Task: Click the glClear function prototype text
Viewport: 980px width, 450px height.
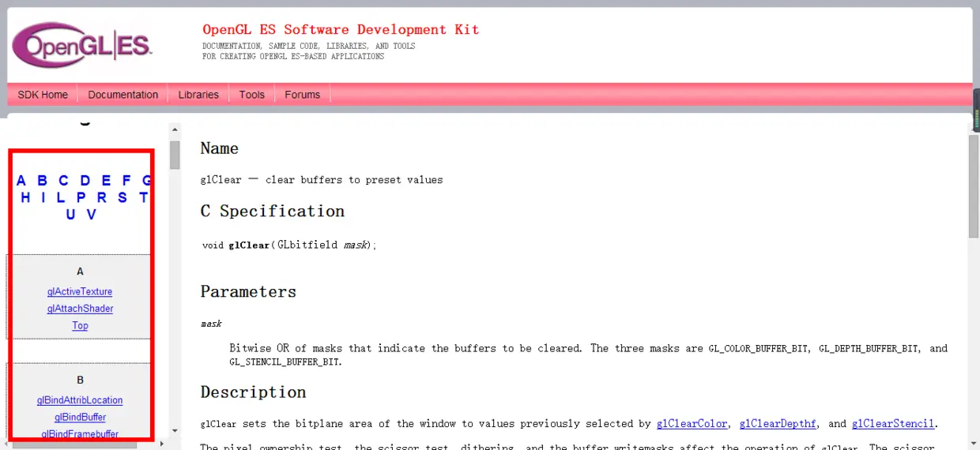Action: click(x=289, y=246)
